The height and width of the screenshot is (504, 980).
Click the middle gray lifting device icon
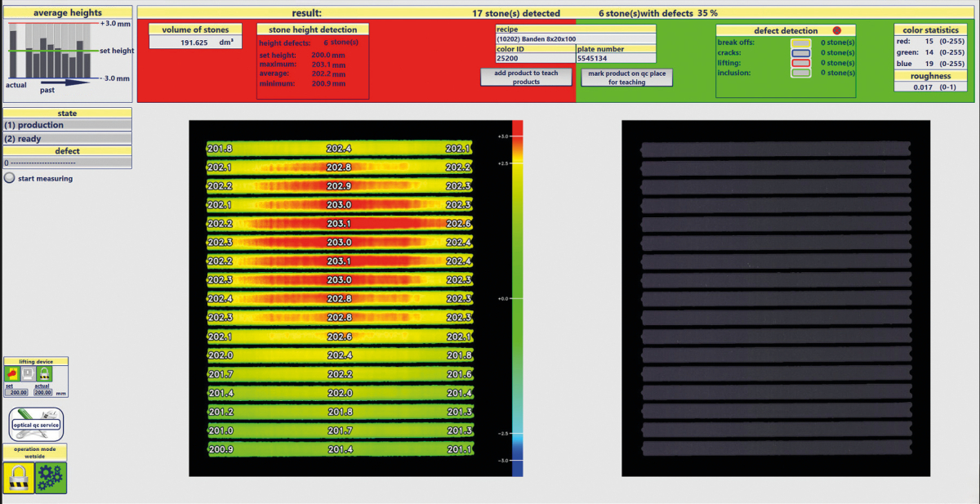point(29,374)
